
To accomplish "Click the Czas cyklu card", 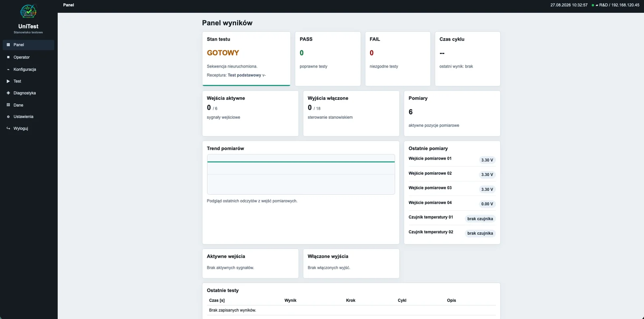I will pos(468,59).
